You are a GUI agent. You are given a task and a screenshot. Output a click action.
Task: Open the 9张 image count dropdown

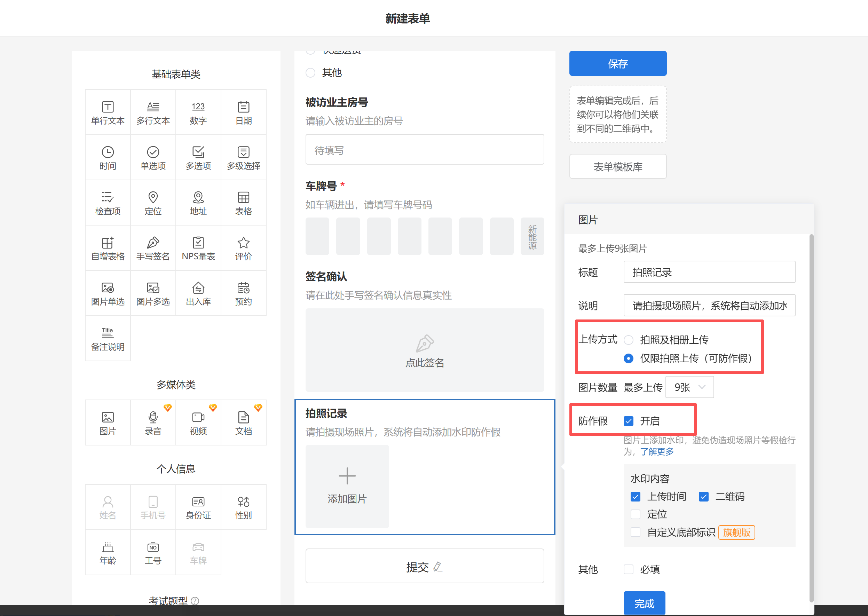tap(689, 387)
